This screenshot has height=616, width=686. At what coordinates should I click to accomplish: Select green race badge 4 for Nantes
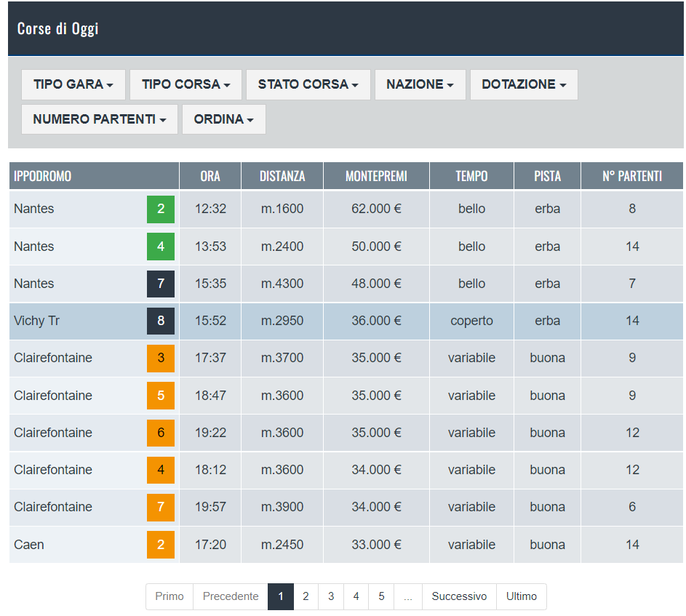(x=161, y=247)
